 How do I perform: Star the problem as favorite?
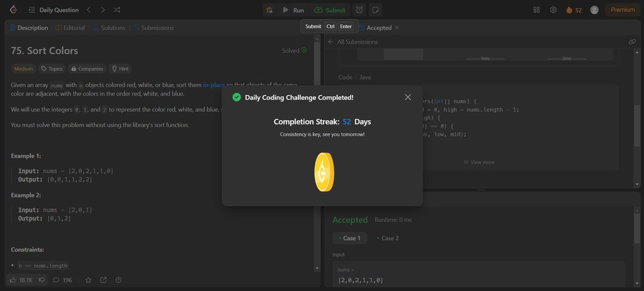[88, 280]
